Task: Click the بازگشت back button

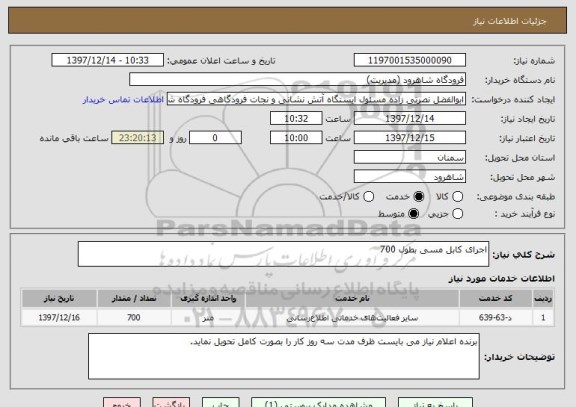Action: [x=171, y=402]
